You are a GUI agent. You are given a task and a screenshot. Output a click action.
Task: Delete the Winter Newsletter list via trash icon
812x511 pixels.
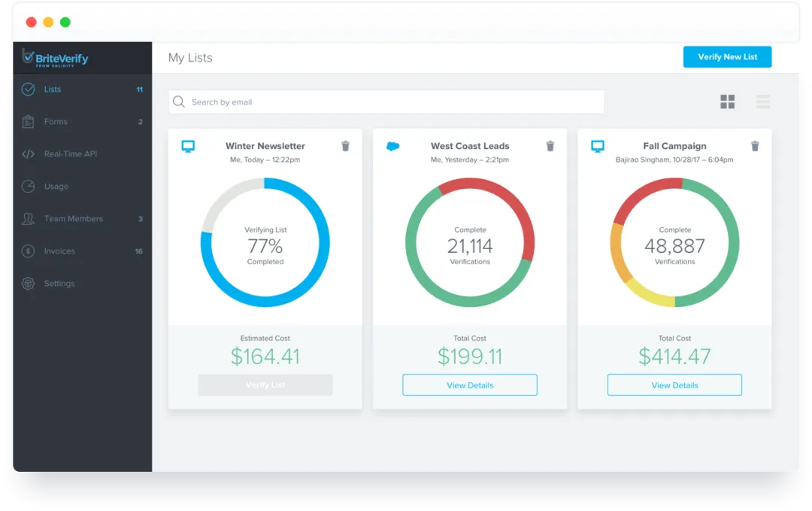pos(345,146)
